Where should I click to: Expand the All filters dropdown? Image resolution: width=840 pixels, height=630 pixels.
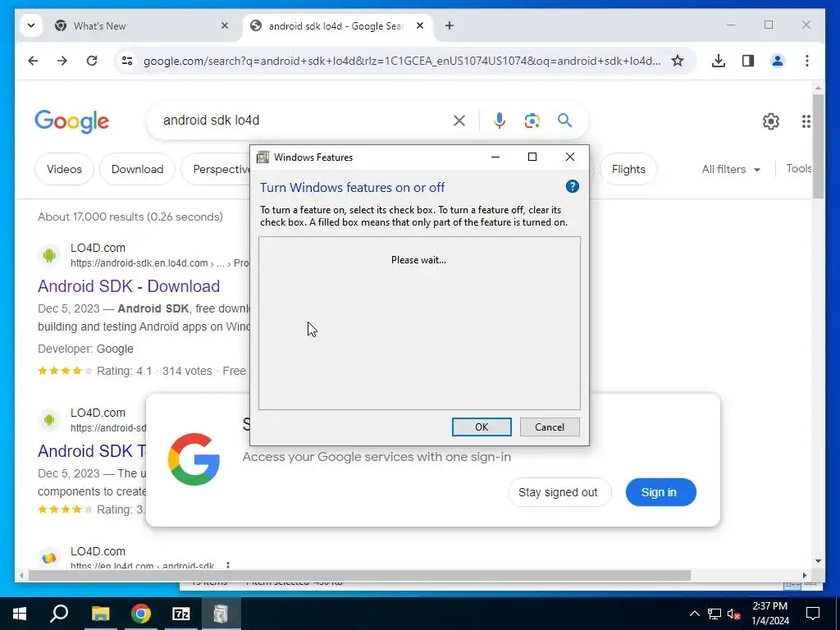[731, 169]
